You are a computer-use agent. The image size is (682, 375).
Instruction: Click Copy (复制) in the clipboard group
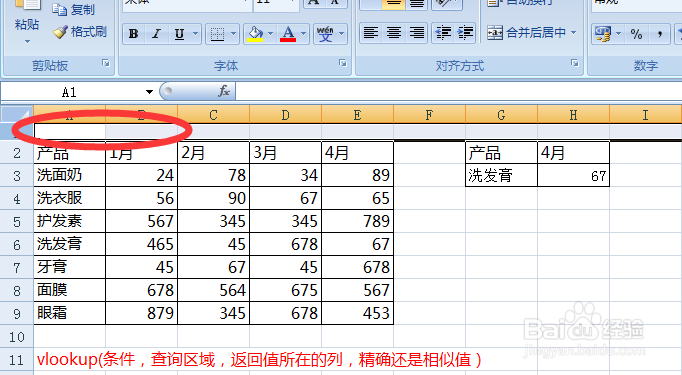coord(73,9)
